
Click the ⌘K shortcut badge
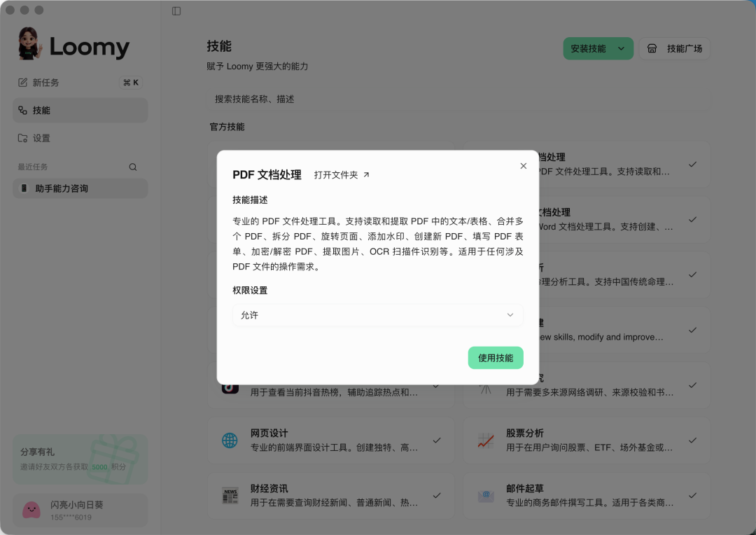[130, 83]
